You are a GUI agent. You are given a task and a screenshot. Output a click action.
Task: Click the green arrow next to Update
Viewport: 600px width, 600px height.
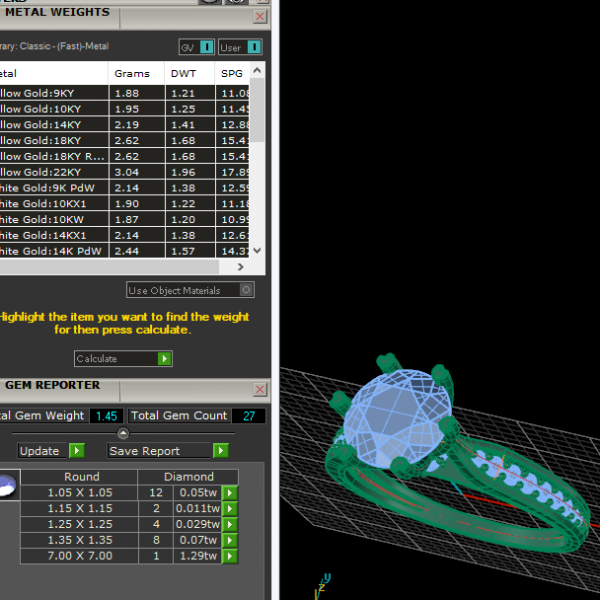[77, 451]
